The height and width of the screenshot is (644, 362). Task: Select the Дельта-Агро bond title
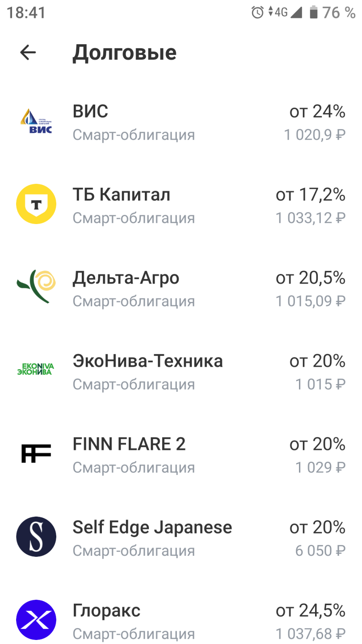[x=126, y=278]
